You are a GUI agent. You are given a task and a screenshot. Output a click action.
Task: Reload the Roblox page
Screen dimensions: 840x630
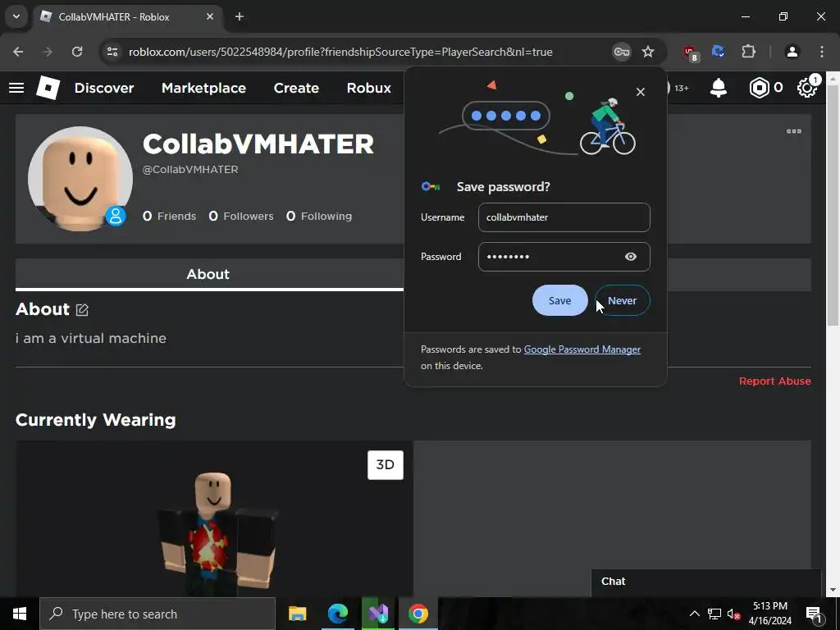77,52
